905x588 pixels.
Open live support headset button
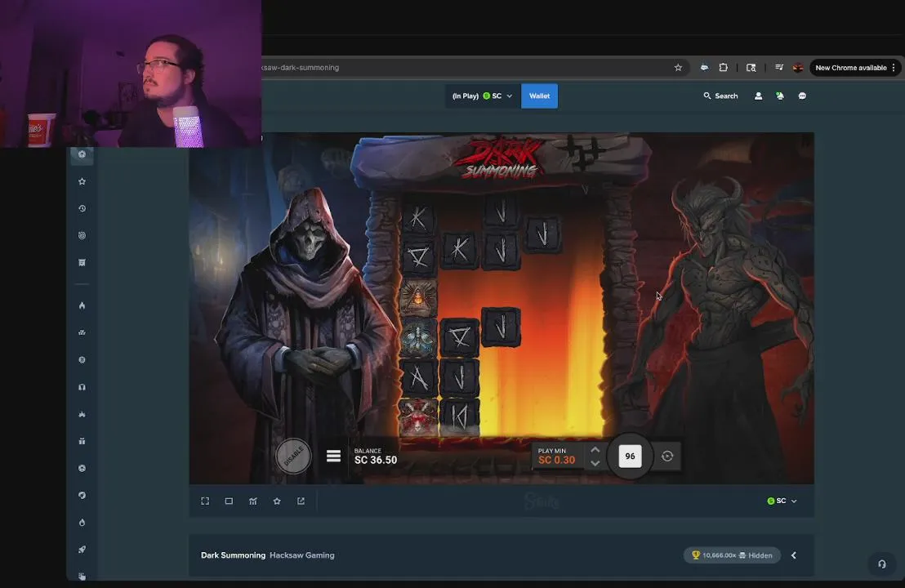click(882, 563)
